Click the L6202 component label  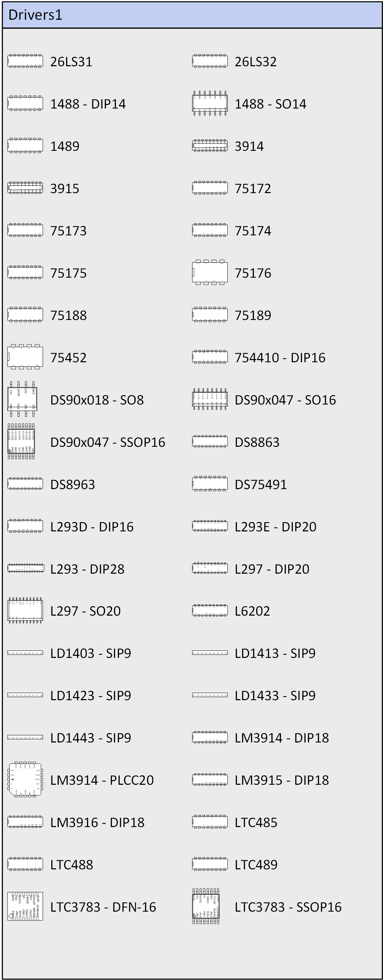pyautogui.click(x=252, y=611)
